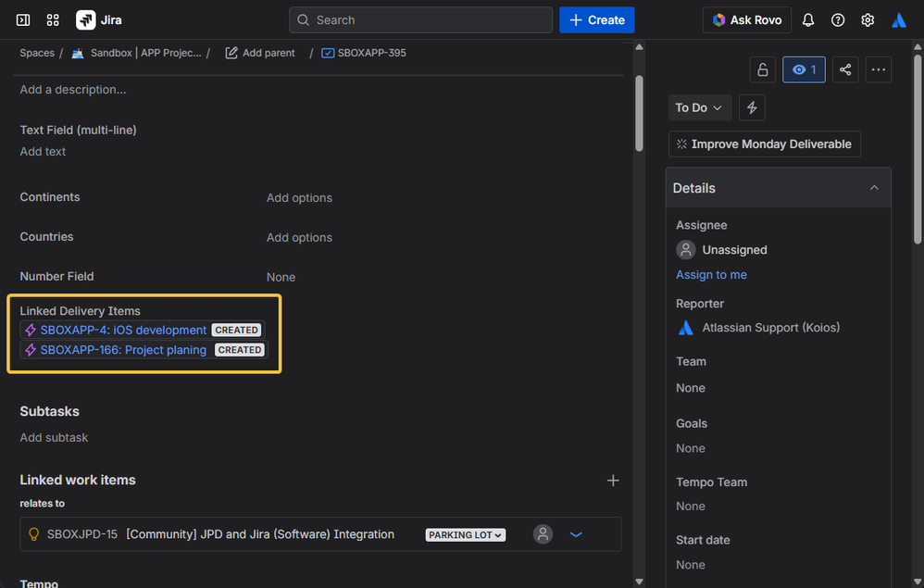Click the SBOXAPP-395 task type icon
Viewport: 924px width, 588px height.
(x=328, y=53)
